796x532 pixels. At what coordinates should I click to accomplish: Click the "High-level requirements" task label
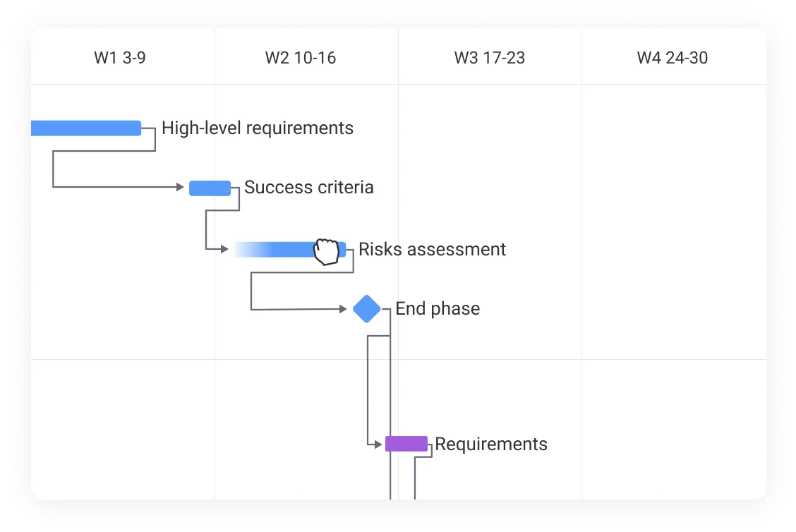(258, 128)
